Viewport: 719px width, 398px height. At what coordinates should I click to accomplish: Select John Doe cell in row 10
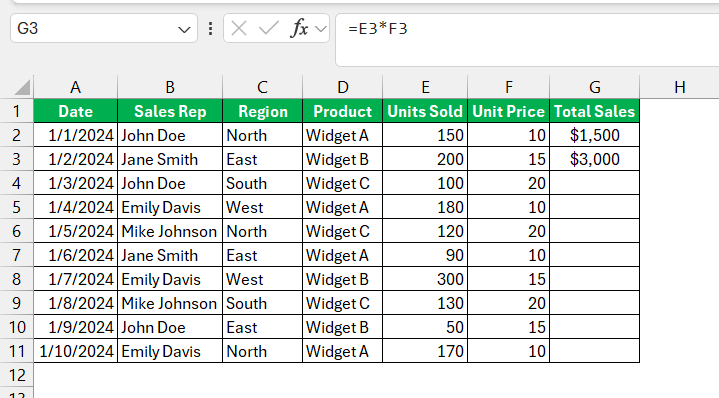[170, 327]
